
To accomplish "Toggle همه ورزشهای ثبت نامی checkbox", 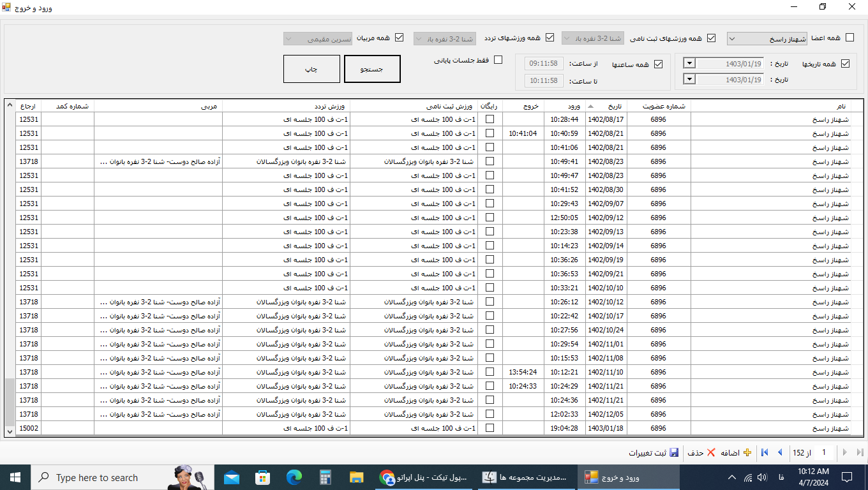I will tap(711, 38).
